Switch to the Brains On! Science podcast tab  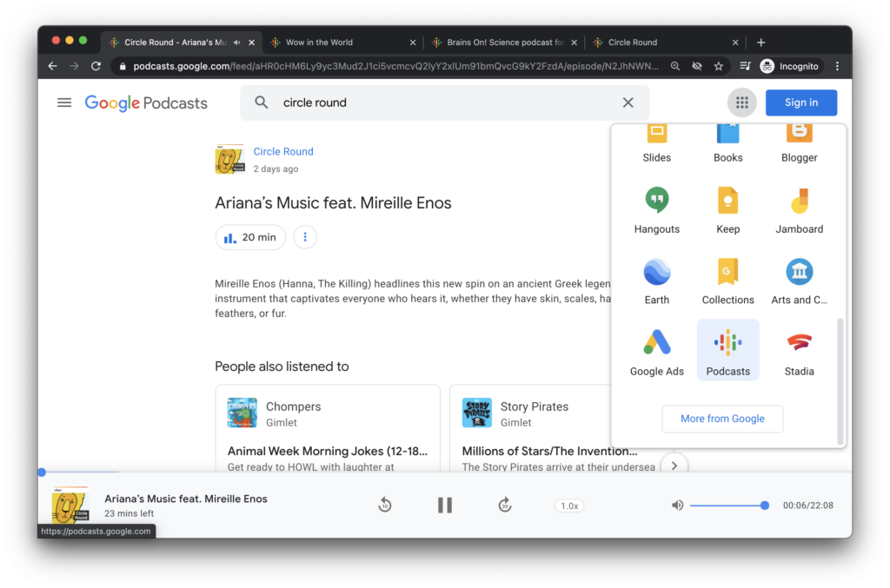(500, 41)
